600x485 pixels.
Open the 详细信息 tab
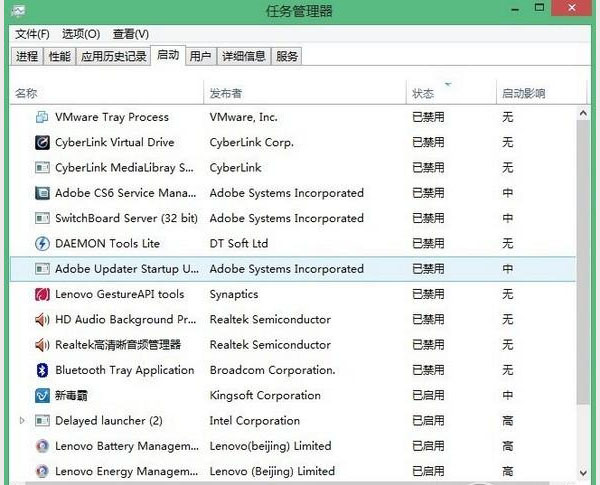(243, 56)
